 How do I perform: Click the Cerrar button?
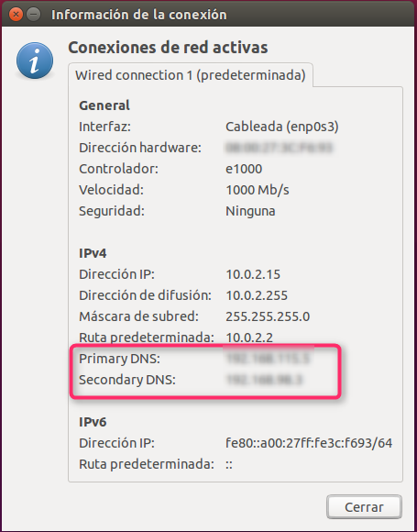coord(364,507)
